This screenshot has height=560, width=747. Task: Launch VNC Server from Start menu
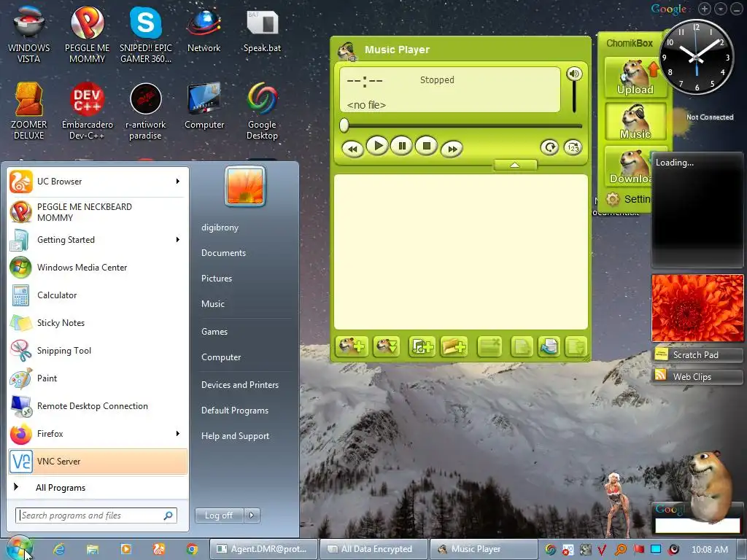(98, 461)
